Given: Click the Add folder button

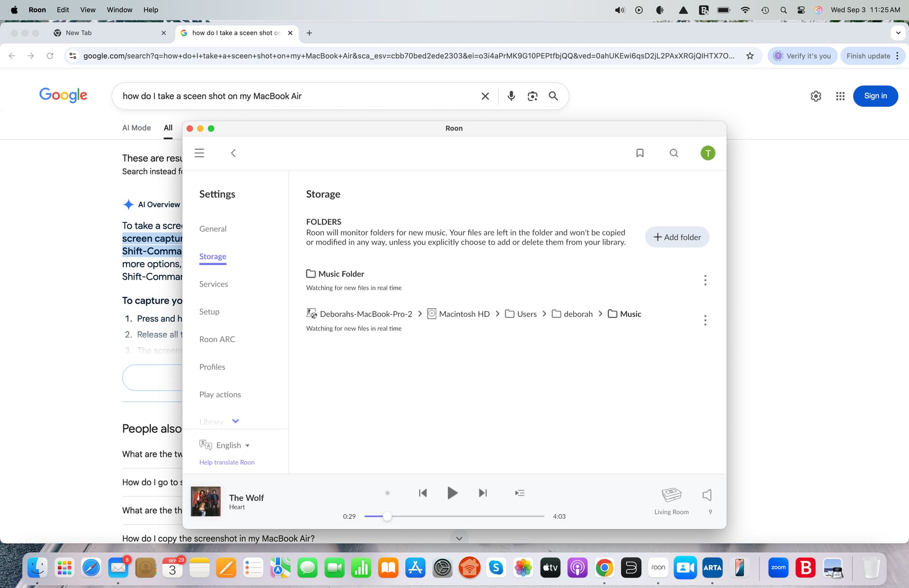Looking at the screenshot, I should click(x=677, y=237).
